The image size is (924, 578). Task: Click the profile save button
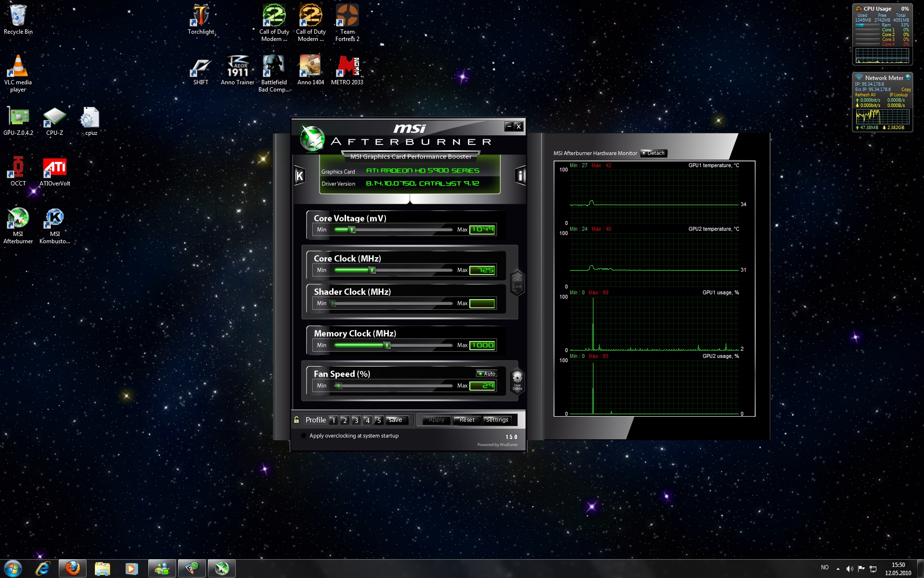tap(397, 420)
